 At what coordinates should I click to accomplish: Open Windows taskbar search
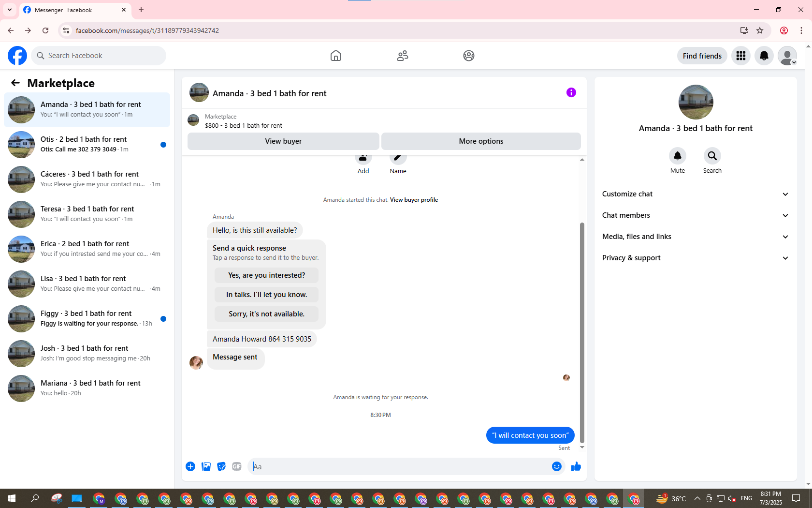pos(35,498)
